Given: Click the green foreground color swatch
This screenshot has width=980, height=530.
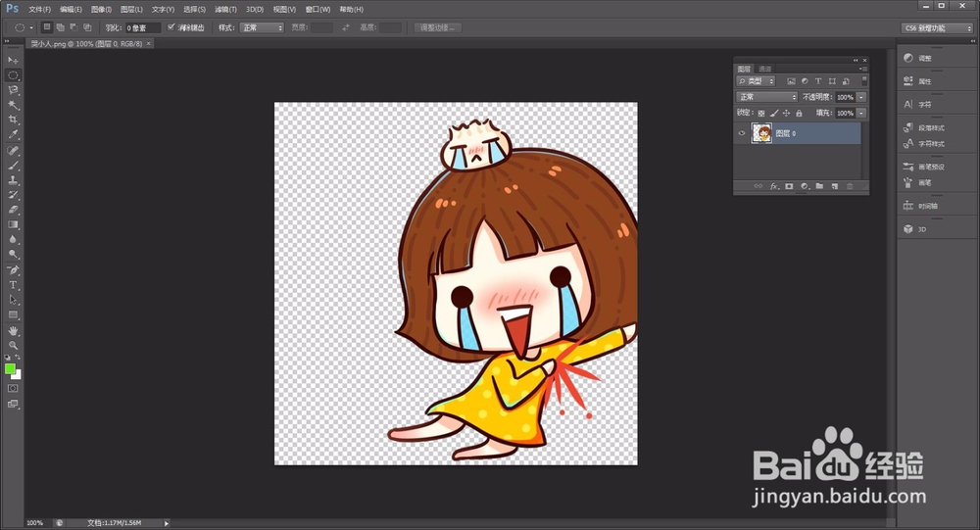Looking at the screenshot, I should click(x=10, y=368).
